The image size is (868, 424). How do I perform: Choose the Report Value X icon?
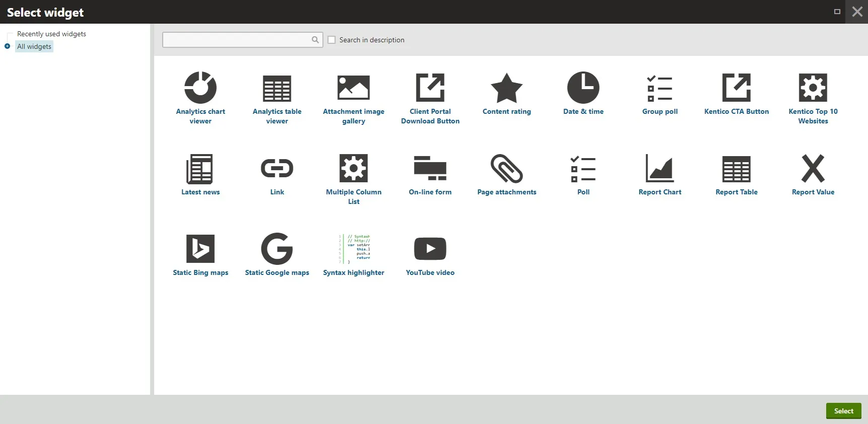tap(813, 168)
